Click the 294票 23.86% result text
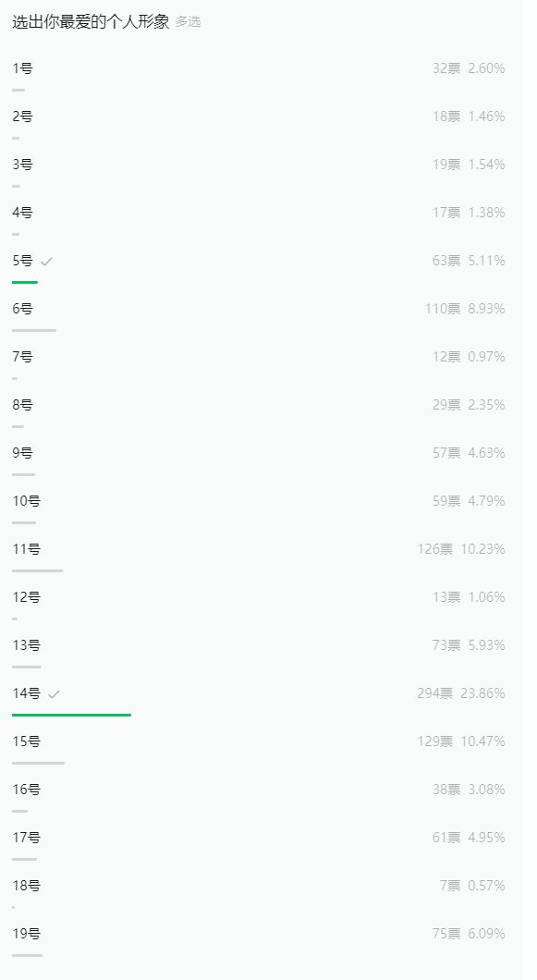This screenshot has width=537, height=980. tap(461, 693)
